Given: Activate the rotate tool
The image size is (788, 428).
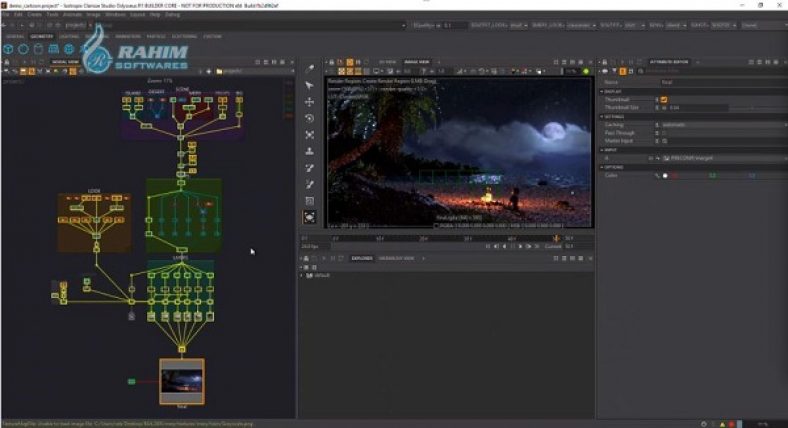Looking at the screenshot, I should tap(309, 118).
